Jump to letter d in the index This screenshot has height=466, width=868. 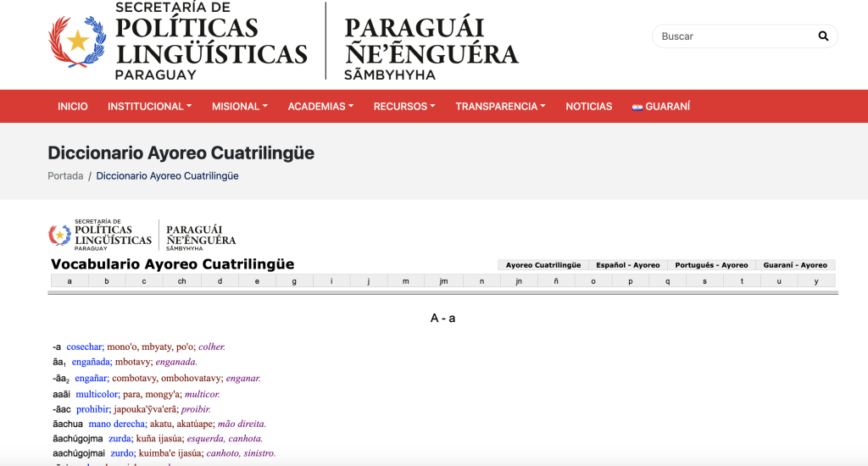point(220,281)
